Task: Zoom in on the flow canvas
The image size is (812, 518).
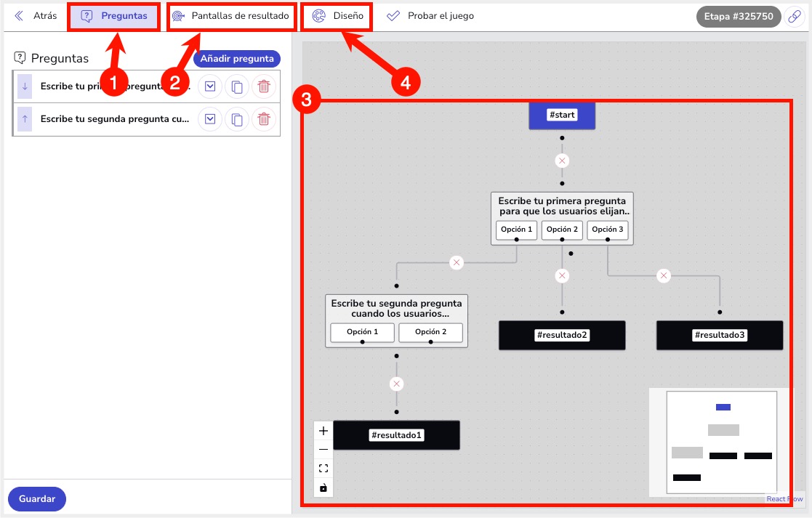Action: [323, 431]
